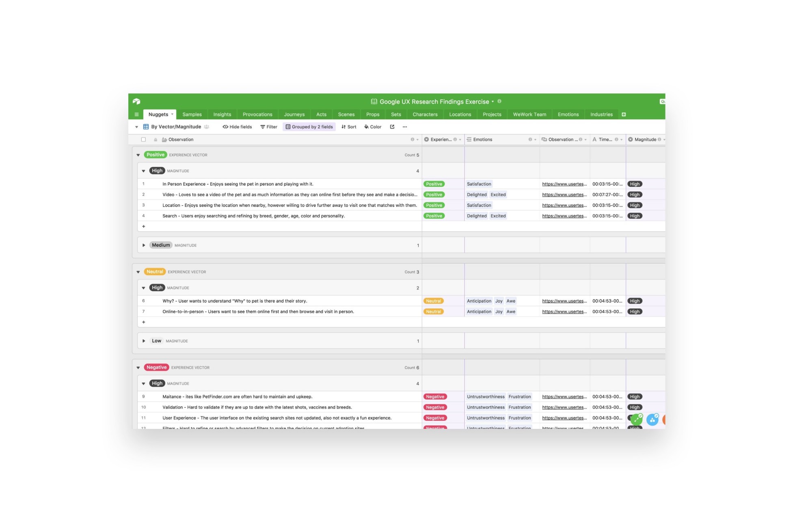
Task: Switch to the Journeys tab
Action: 294,114
